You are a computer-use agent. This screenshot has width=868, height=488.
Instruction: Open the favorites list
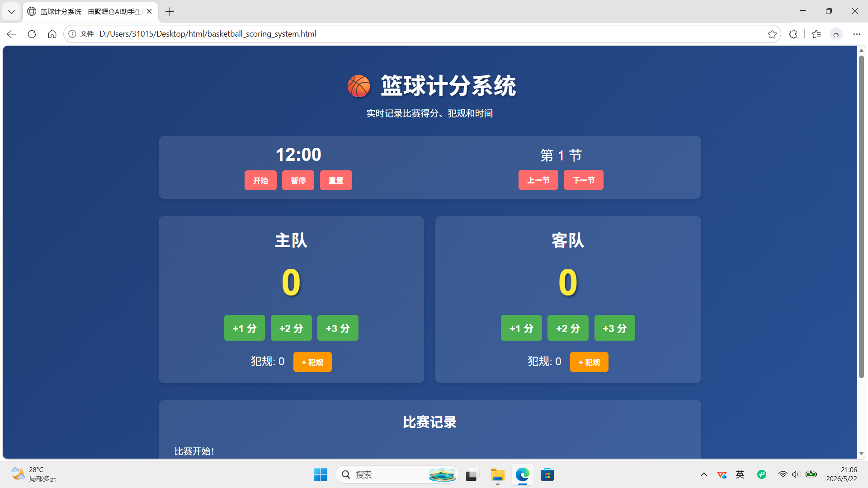(816, 34)
